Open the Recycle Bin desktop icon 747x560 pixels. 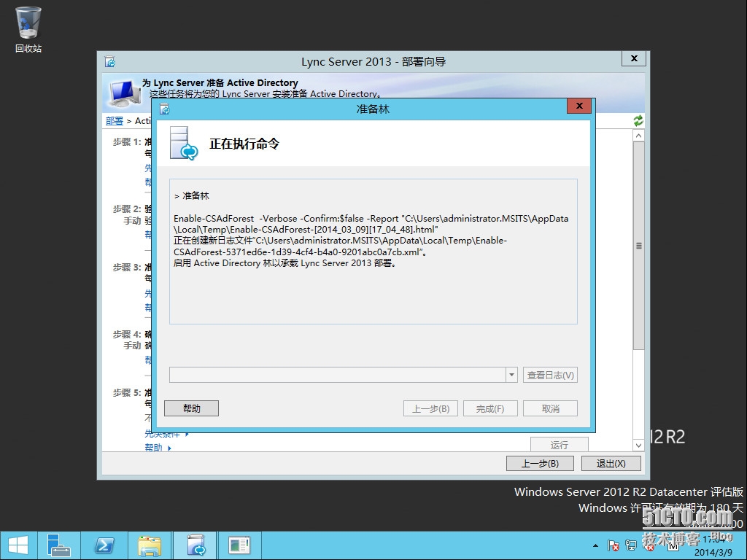[28, 29]
